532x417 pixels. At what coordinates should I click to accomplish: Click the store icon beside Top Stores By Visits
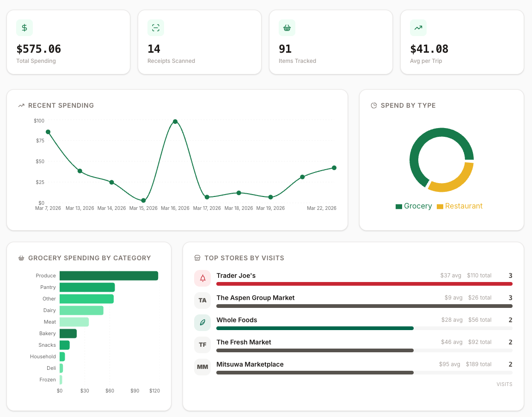[x=197, y=258]
